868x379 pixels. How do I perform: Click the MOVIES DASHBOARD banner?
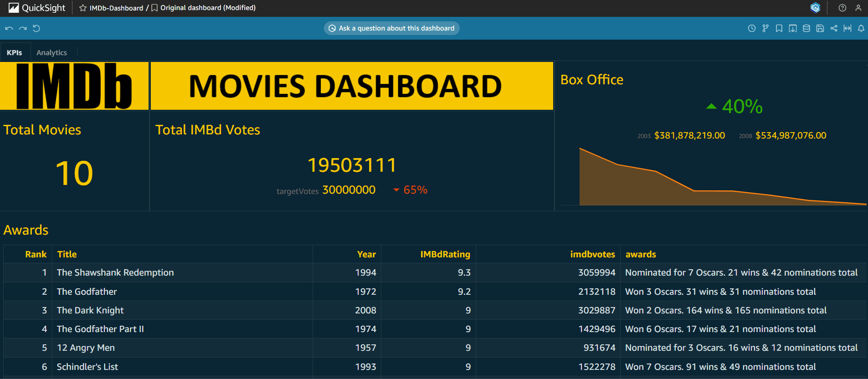(352, 86)
